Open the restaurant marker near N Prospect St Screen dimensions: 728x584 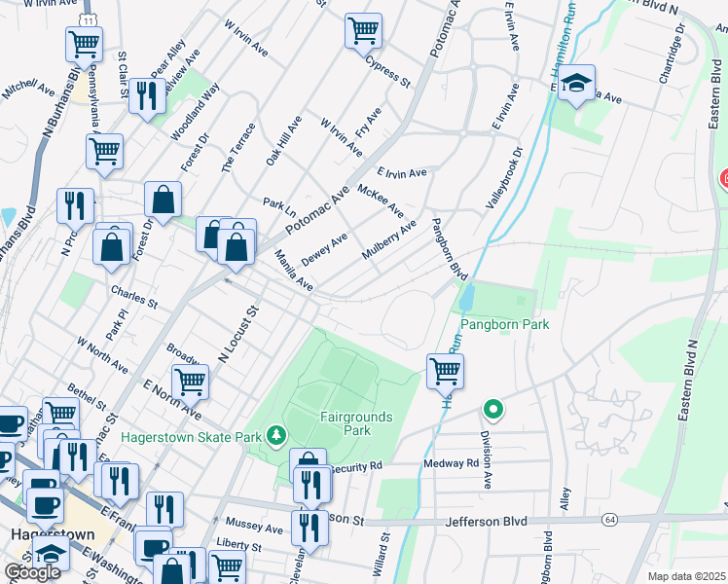(75, 205)
